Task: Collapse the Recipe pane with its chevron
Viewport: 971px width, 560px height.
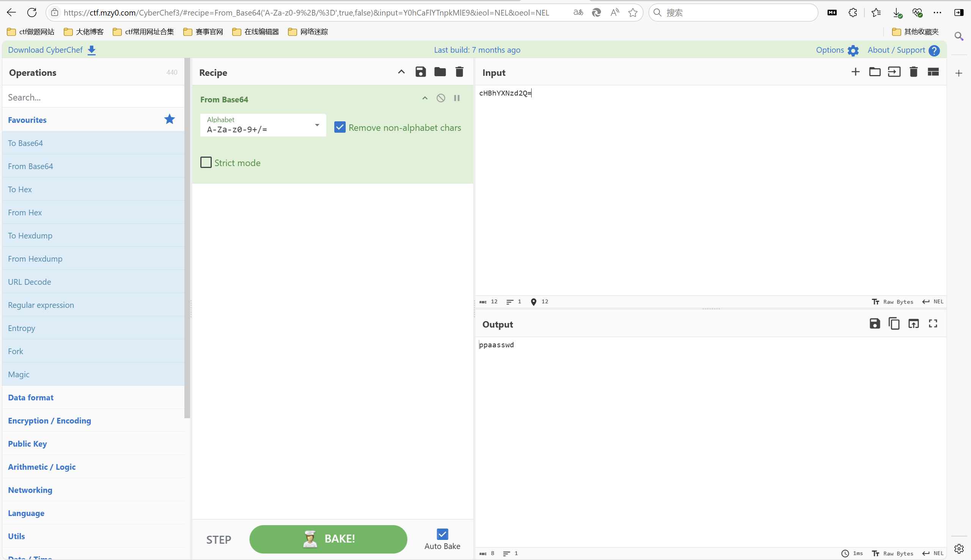Action: tap(401, 72)
